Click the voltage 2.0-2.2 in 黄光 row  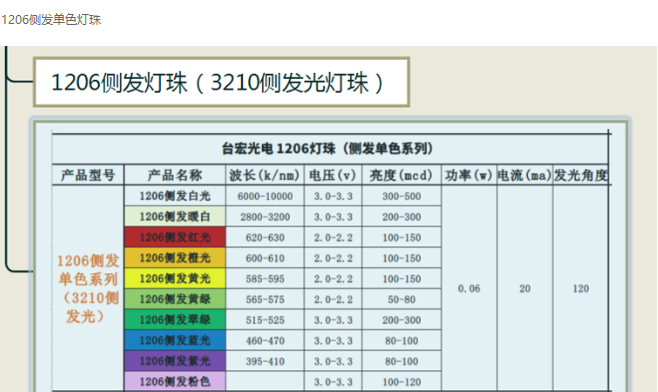(x=333, y=279)
